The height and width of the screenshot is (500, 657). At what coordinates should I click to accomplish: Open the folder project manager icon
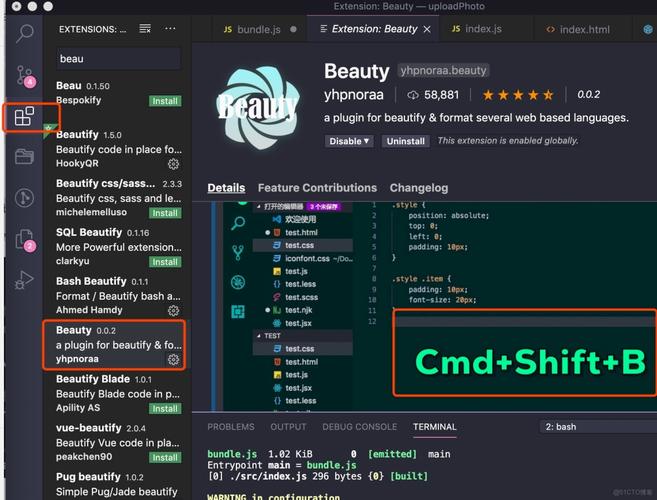click(24, 156)
